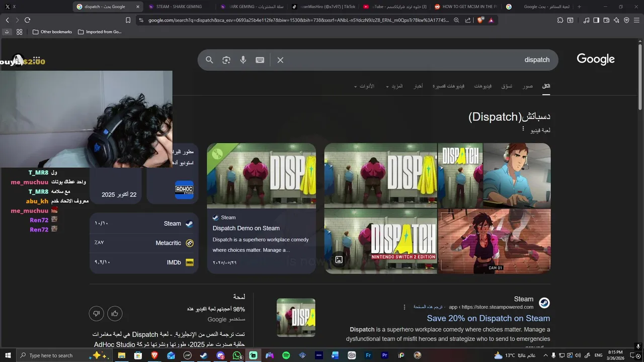Open Nintendo Switch 2 Edition Dispatch image
Screen dimensions: 644x362
[381, 241]
